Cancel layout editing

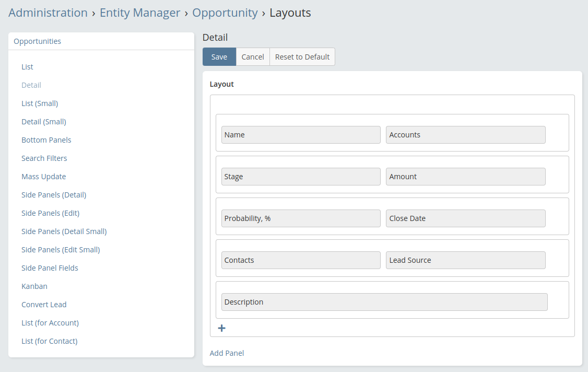click(253, 57)
